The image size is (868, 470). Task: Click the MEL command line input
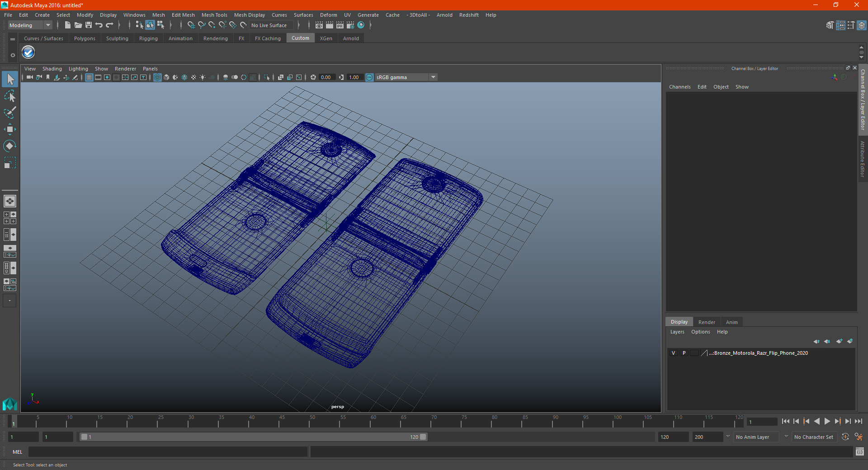pos(168,451)
